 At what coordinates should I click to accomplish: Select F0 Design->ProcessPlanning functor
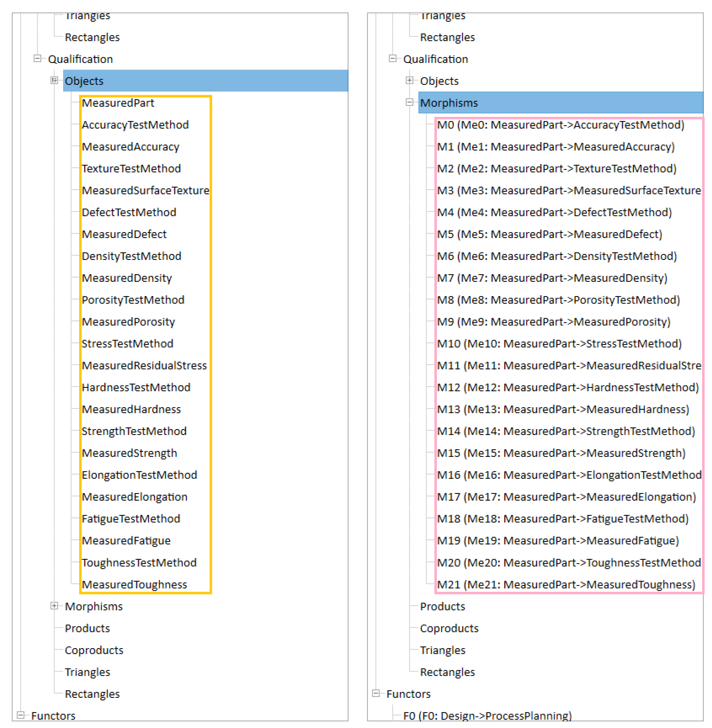[487, 715]
